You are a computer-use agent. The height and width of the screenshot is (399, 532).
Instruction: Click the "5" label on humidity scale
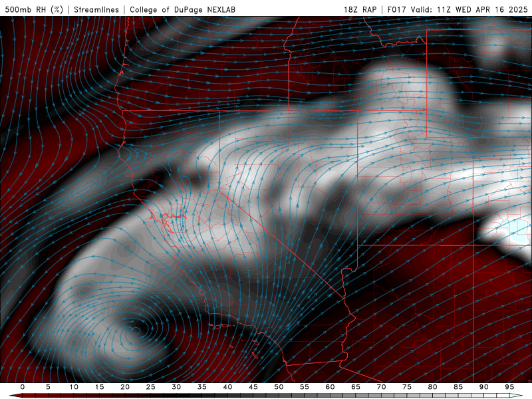click(x=48, y=387)
